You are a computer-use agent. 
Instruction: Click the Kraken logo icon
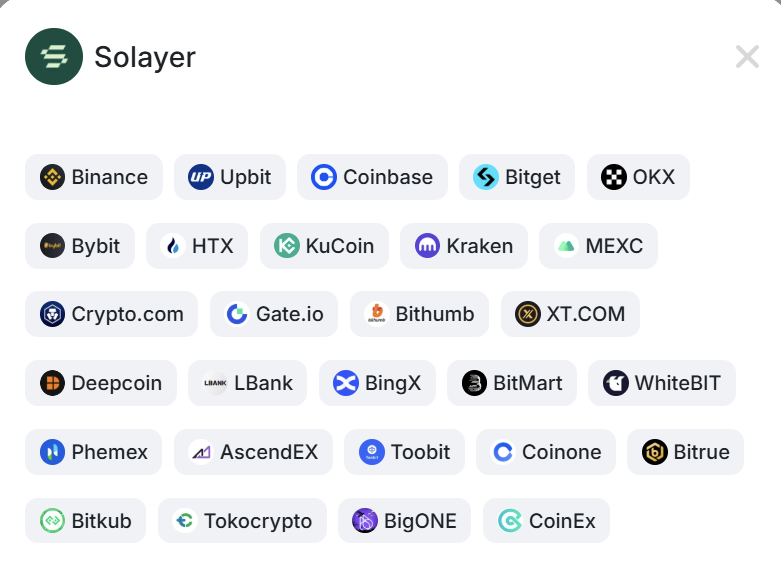point(427,246)
